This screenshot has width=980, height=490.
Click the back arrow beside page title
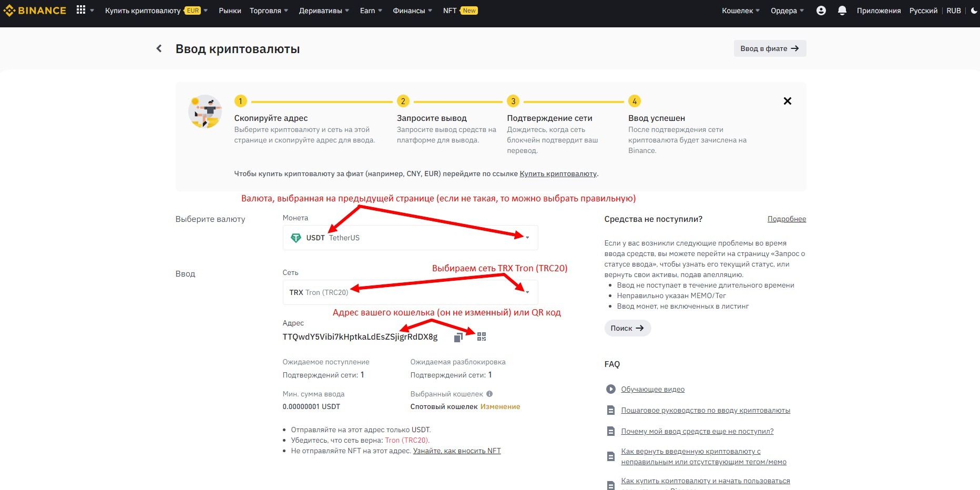pos(159,49)
